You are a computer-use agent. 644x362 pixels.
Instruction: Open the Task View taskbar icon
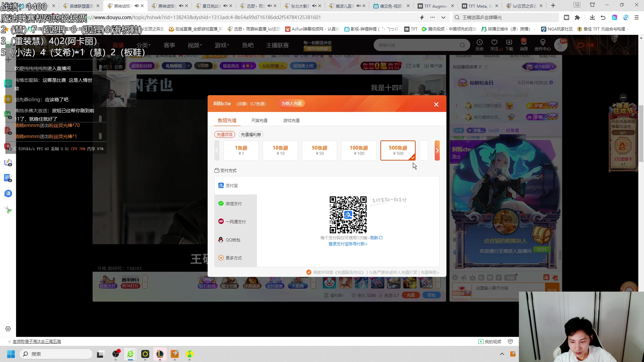pos(100,354)
